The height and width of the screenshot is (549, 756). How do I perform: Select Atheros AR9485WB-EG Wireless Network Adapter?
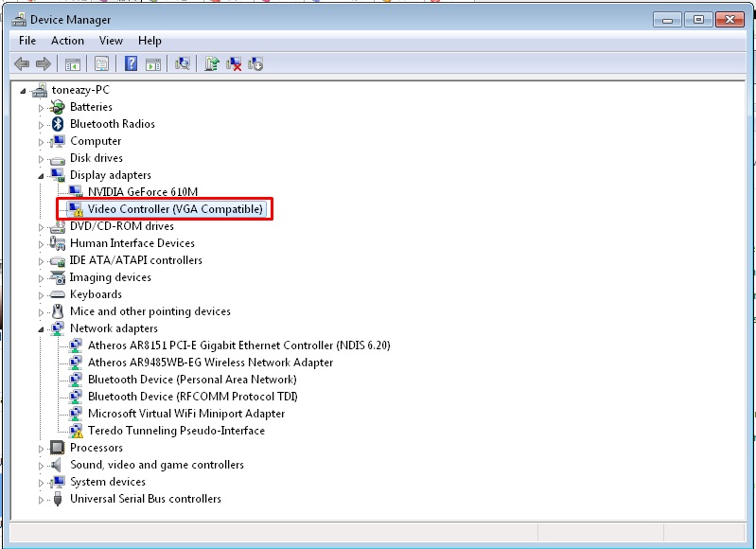[x=210, y=363]
